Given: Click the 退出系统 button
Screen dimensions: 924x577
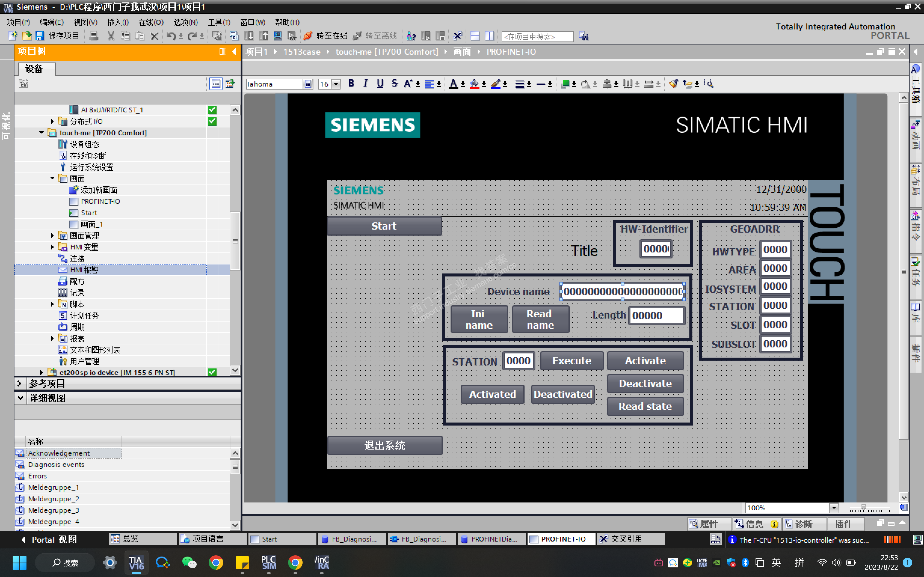Looking at the screenshot, I should pos(384,445).
